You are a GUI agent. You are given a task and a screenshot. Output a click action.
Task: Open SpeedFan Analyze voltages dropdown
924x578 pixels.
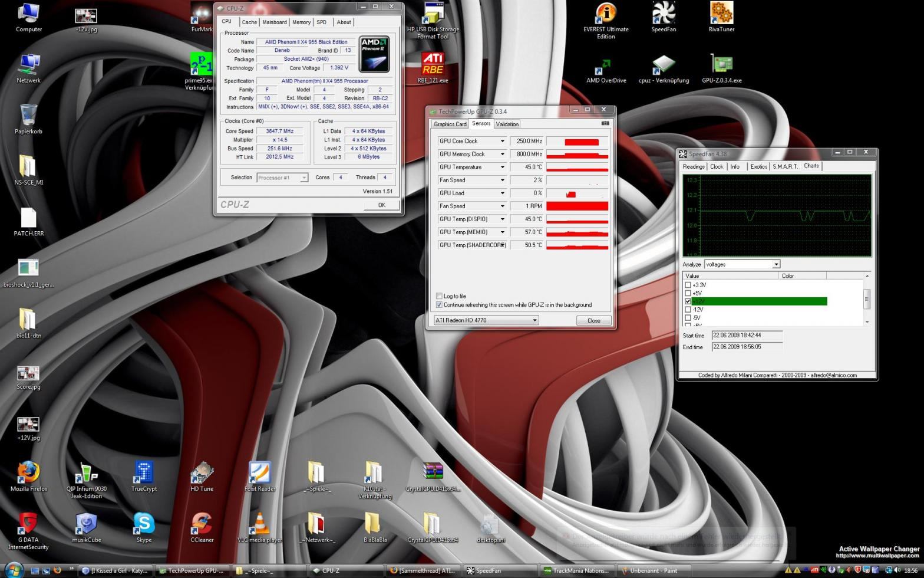point(742,264)
